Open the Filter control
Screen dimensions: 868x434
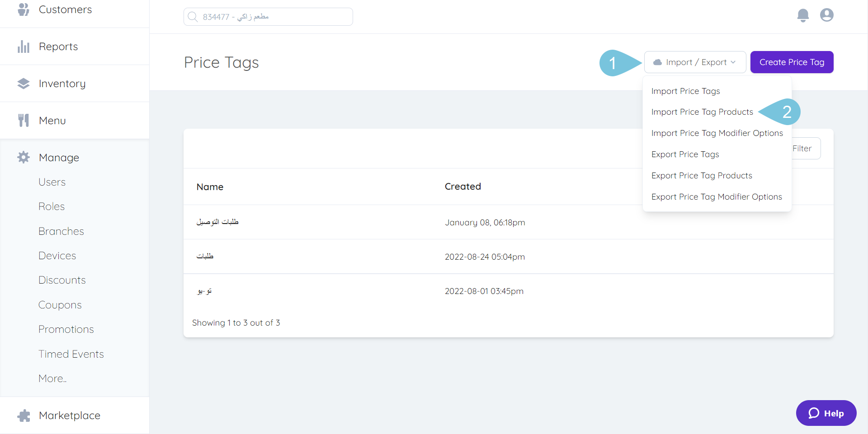pos(802,148)
